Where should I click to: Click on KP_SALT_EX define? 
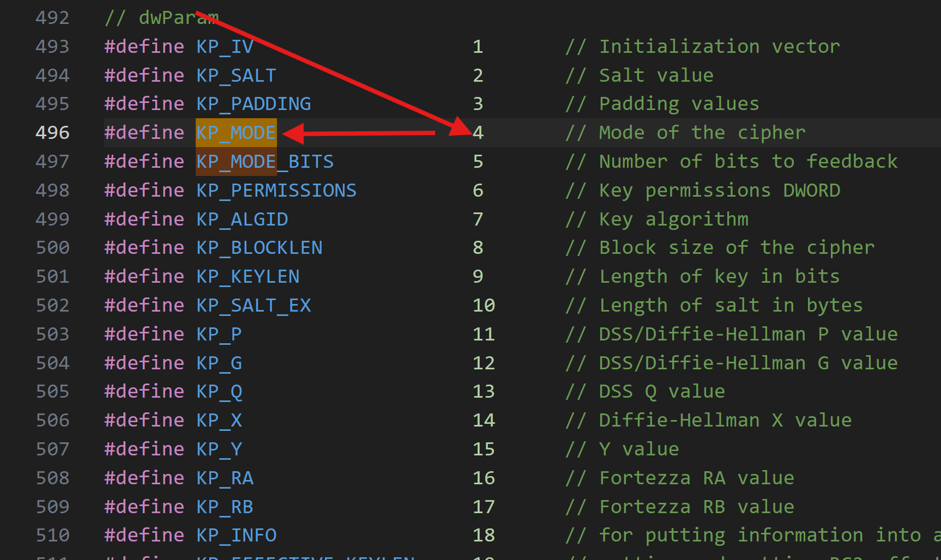pyautogui.click(x=254, y=306)
